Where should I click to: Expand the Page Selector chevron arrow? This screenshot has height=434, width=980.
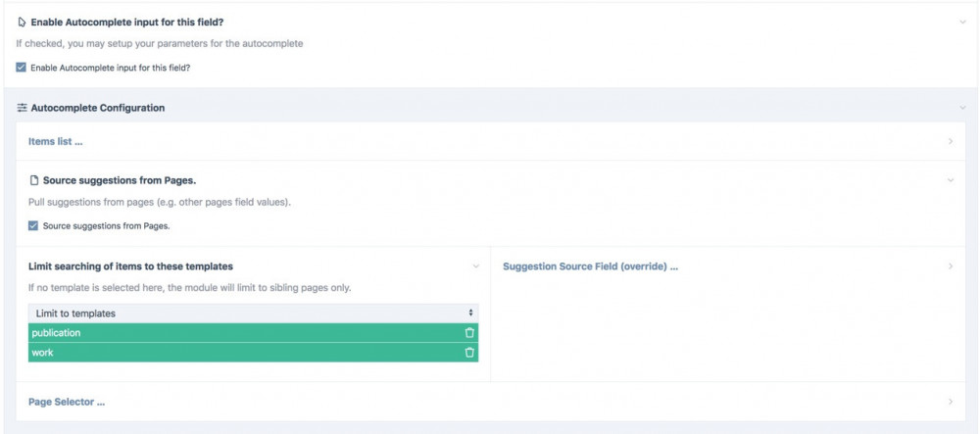[x=951, y=402]
